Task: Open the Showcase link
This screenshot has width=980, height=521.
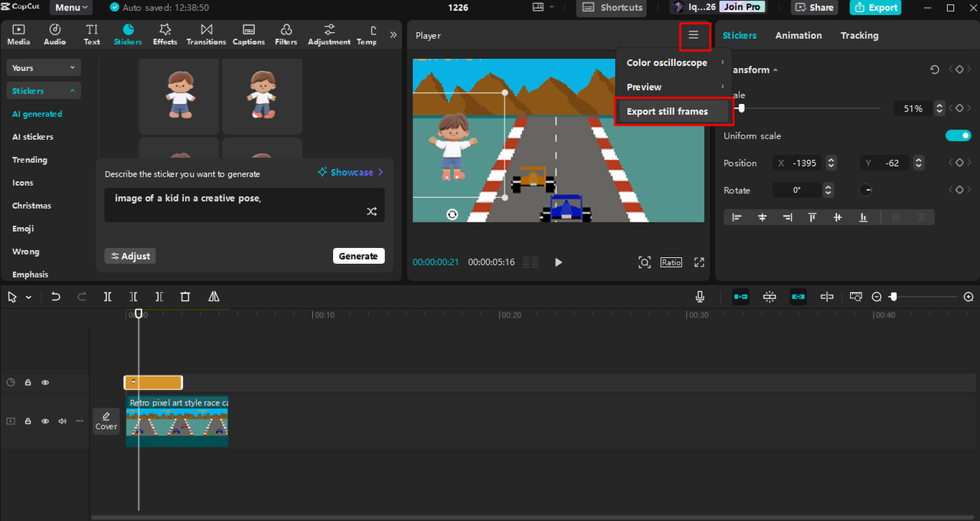Action: pos(351,173)
